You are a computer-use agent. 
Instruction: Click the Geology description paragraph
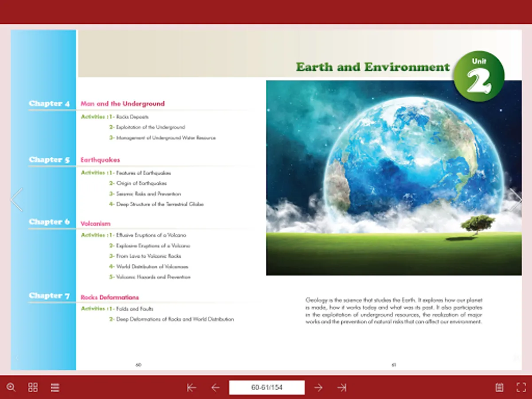[394, 311]
